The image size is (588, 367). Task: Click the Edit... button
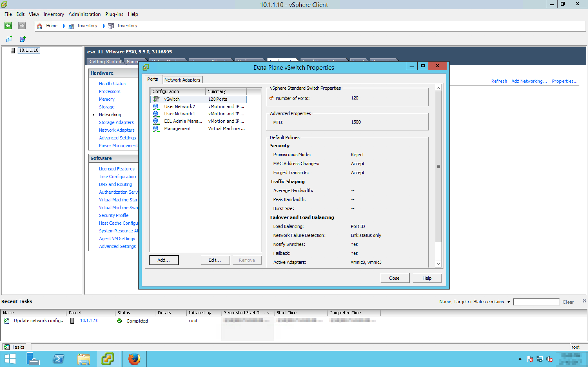click(x=215, y=260)
